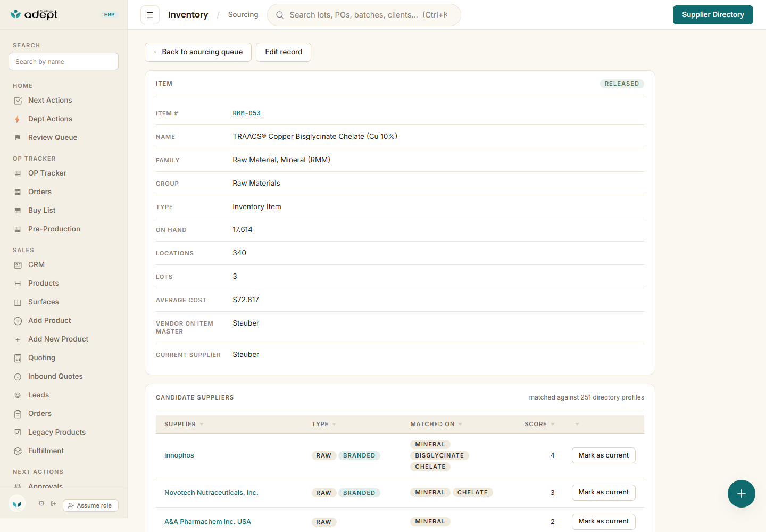Open the Type column filter dropdown

[x=334, y=425]
